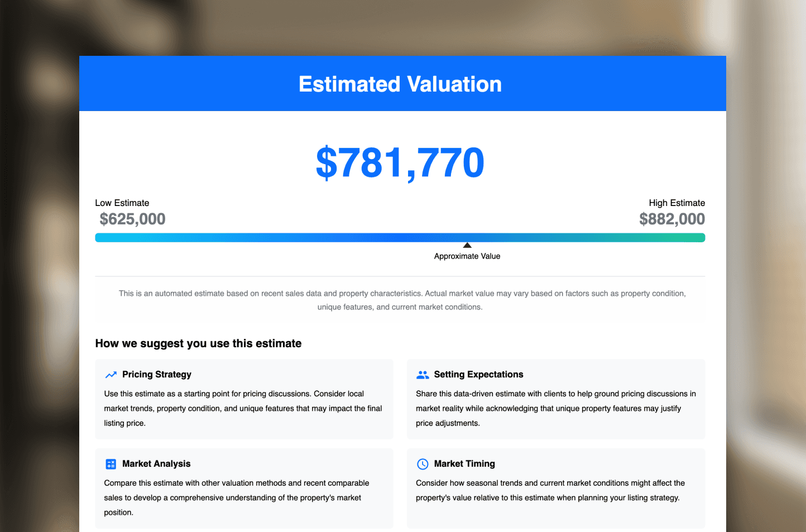Click the Approximate Value label
This screenshot has height=532, width=806.
tap(467, 256)
